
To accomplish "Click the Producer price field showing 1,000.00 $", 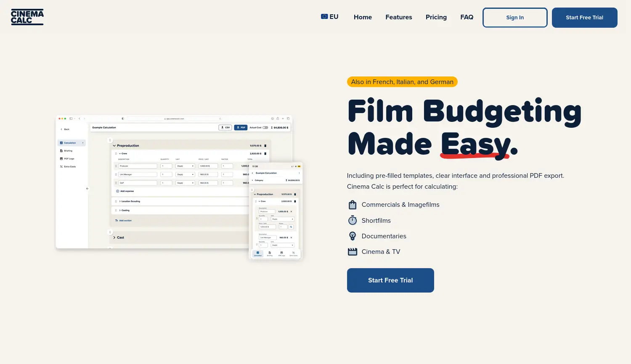I will pyautogui.click(x=208, y=166).
